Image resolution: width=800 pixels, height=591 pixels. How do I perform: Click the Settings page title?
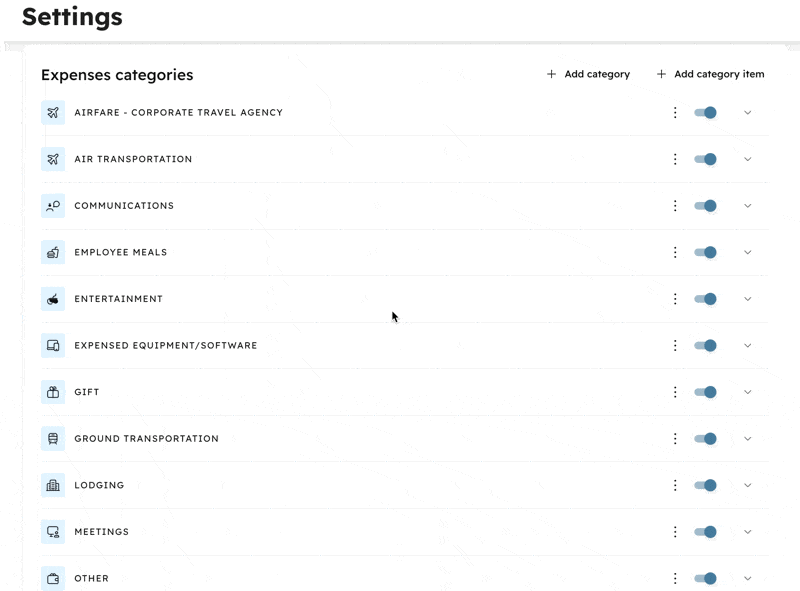72,16
